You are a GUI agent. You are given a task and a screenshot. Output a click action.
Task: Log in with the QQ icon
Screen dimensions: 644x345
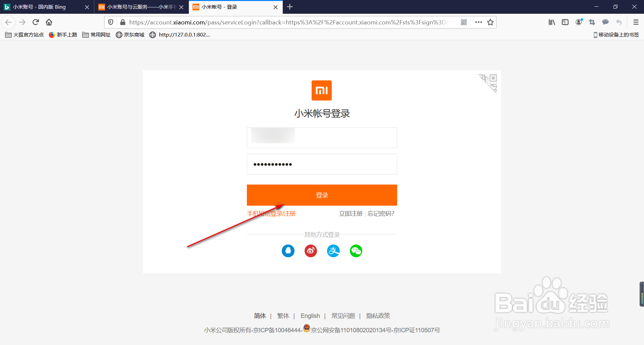[288, 251]
